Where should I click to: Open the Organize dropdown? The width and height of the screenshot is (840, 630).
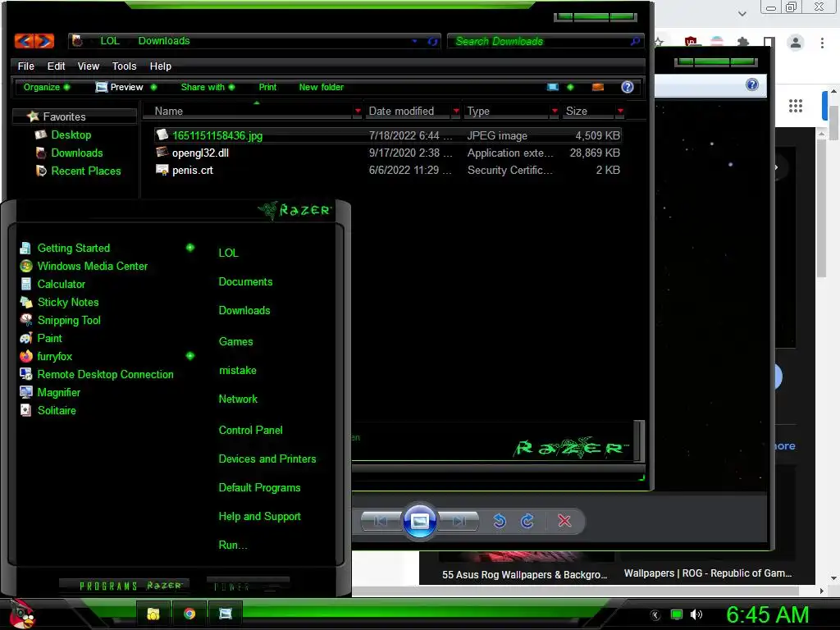pos(46,87)
